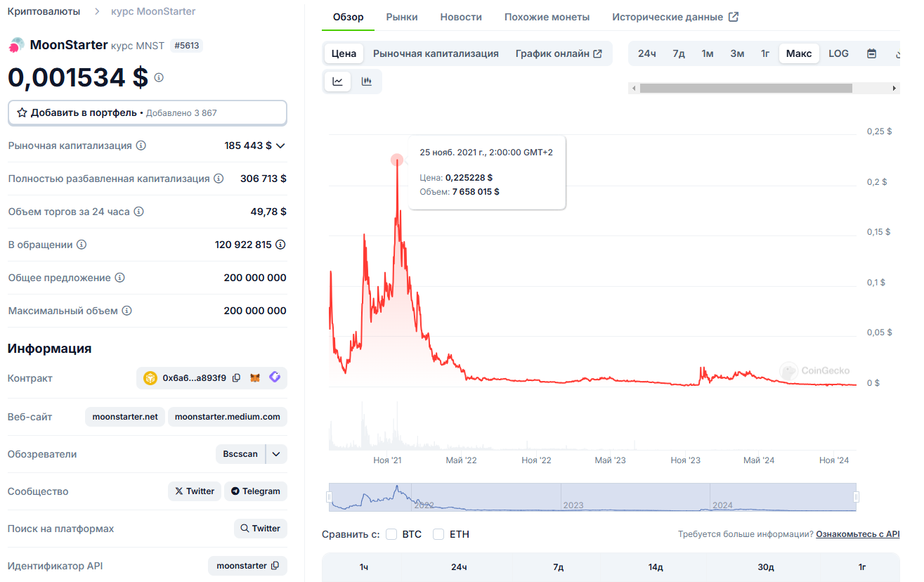Viewport: 924px width, 582px height.
Task: Open the moonstarter.net website link
Action: (125, 417)
